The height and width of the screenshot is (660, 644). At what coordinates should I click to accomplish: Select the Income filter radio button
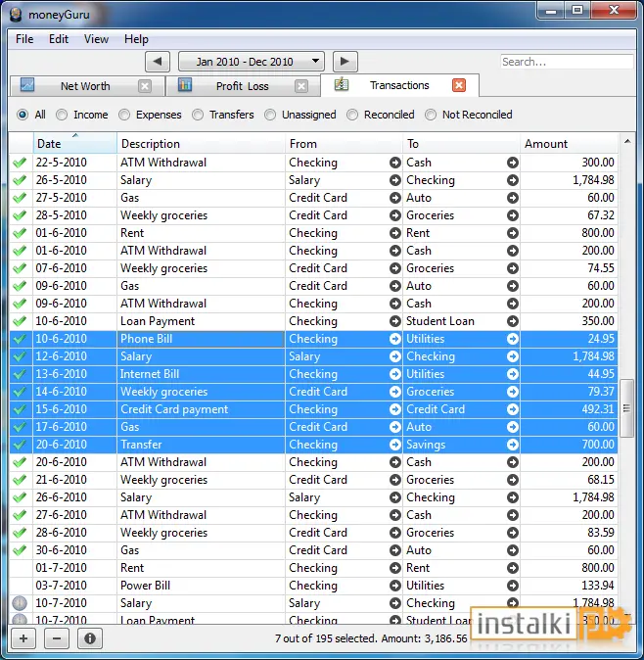click(62, 115)
